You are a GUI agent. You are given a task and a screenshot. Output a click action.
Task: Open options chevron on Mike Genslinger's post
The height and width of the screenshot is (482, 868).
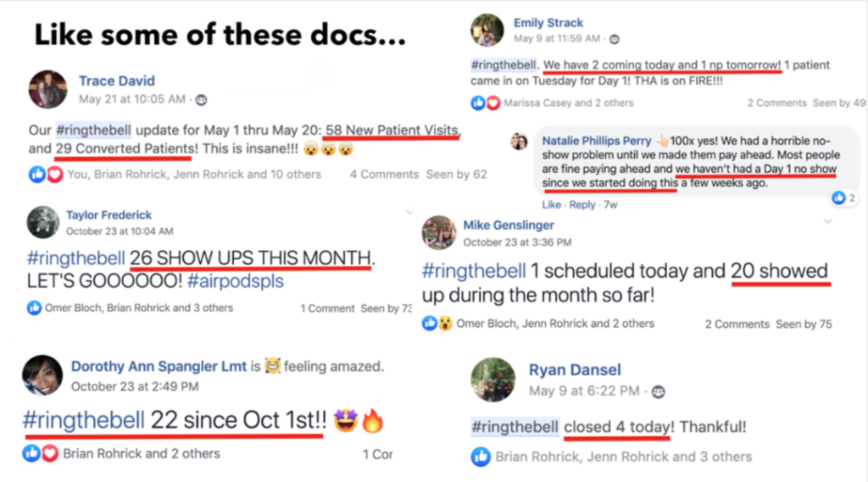coord(828,221)
